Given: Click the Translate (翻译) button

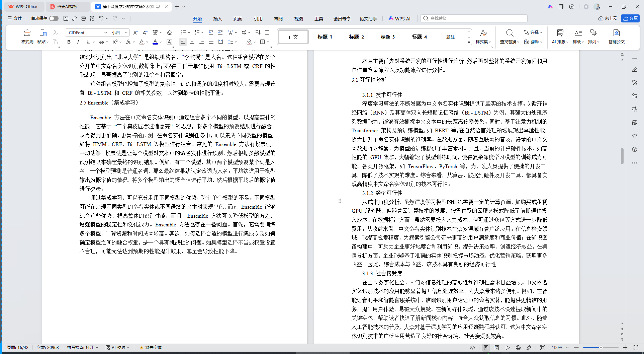Looking at the screenshot, I should pos(533,42).
